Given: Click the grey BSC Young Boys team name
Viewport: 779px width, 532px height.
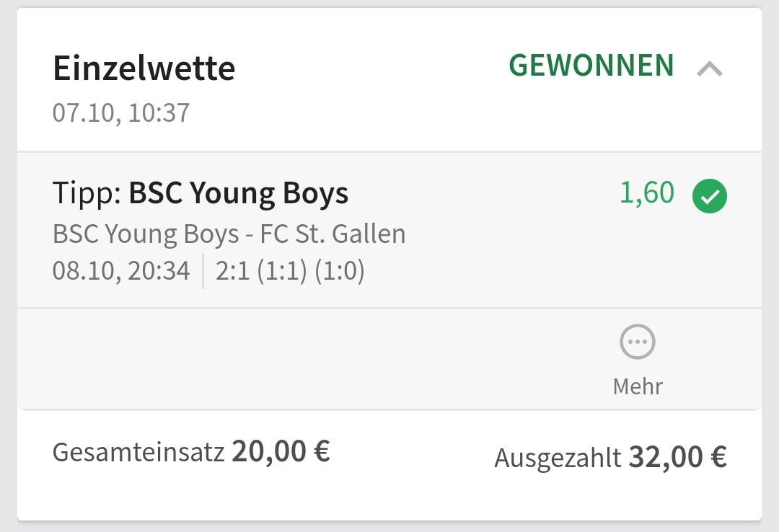Looking at the screenshot, I should [x=146, y=234].
